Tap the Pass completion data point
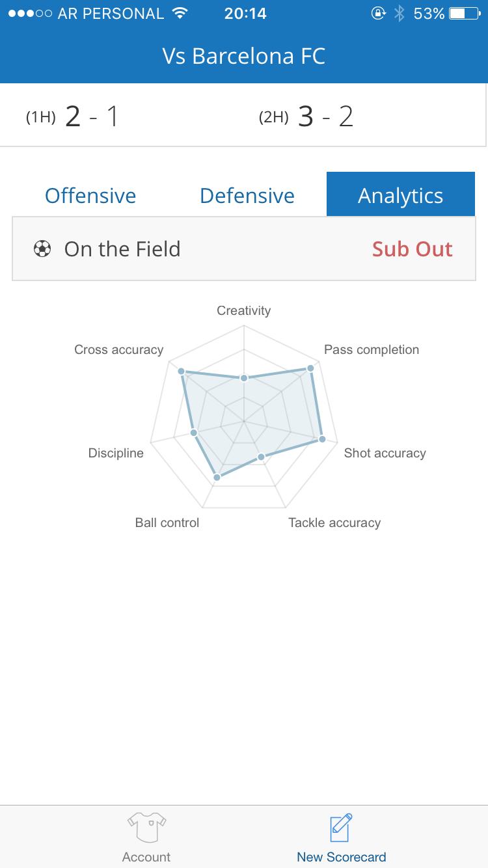The image size is (488, 868). click(x=310, y=368)
